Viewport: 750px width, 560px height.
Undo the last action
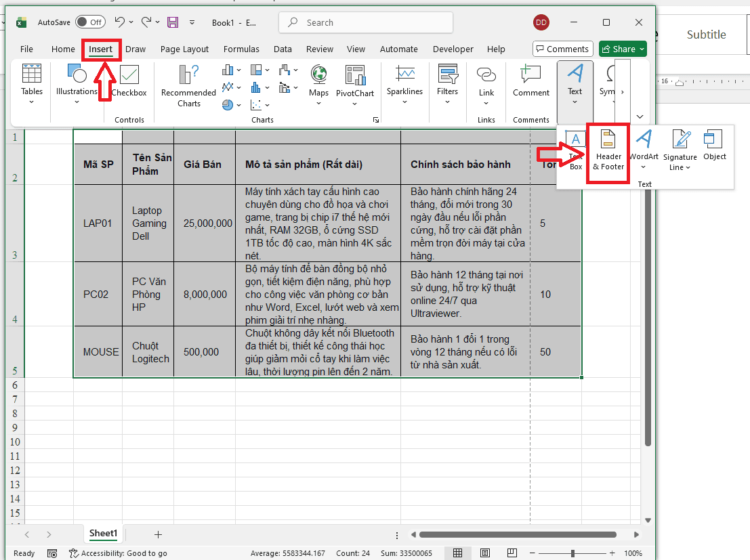tap(119, 22)
